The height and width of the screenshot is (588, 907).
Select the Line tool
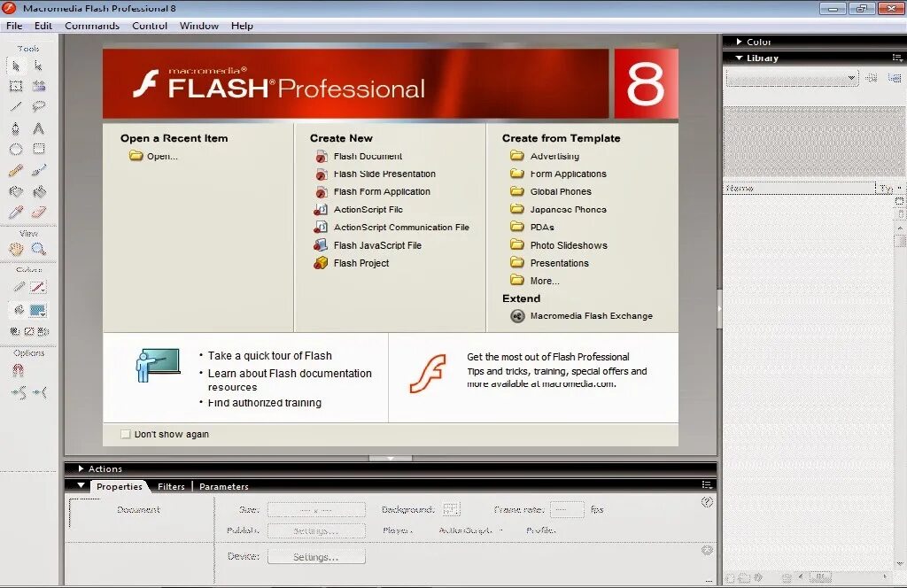(x=16, y=107)
